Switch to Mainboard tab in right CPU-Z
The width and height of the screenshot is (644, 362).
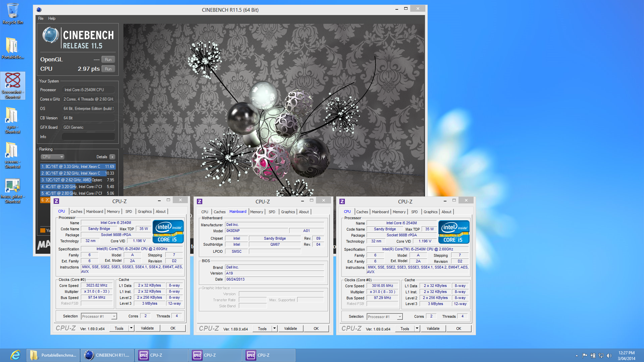point(380,212)
